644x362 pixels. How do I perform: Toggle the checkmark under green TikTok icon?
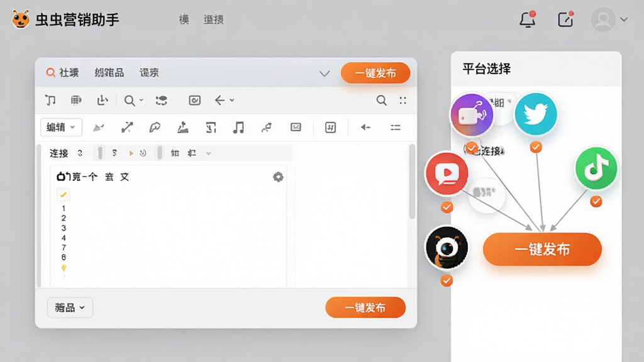click(x=596, y=202)
